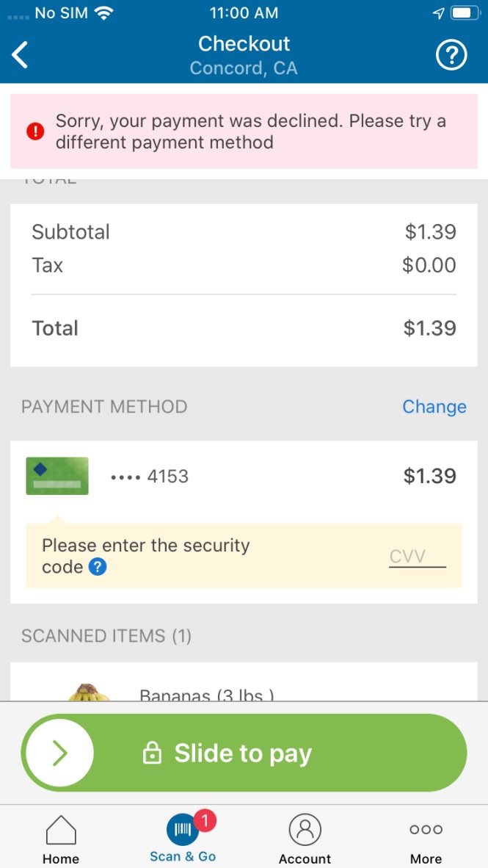
Task: Tap Change payment method link
Action: pos(434,407)
